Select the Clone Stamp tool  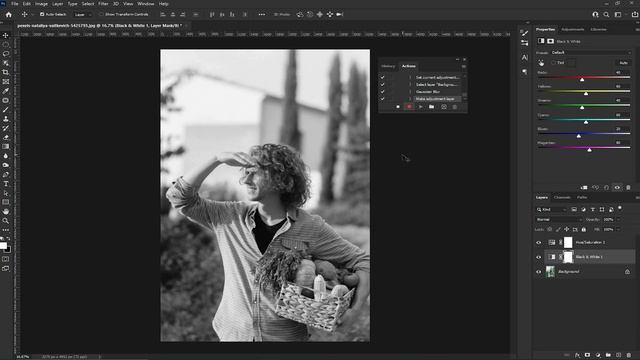click(6, 119)
